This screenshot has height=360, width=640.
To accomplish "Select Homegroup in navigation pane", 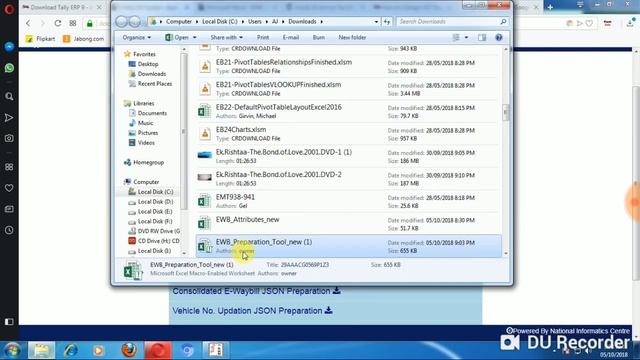I will (148, 162).
